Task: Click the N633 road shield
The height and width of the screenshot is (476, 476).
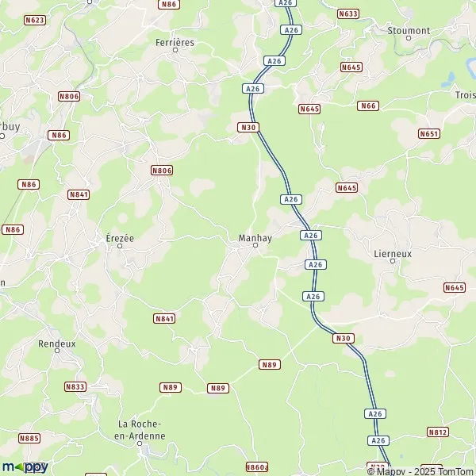Action: point(348,13)
